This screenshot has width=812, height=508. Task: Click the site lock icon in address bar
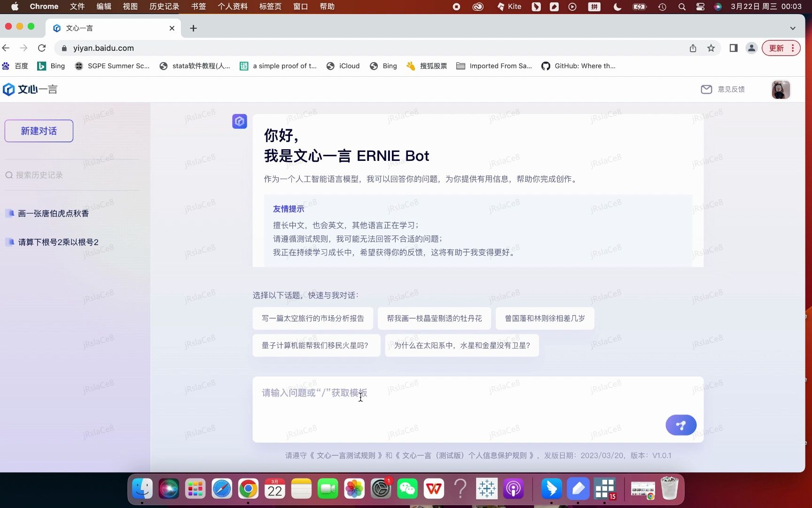pos(64,48)
